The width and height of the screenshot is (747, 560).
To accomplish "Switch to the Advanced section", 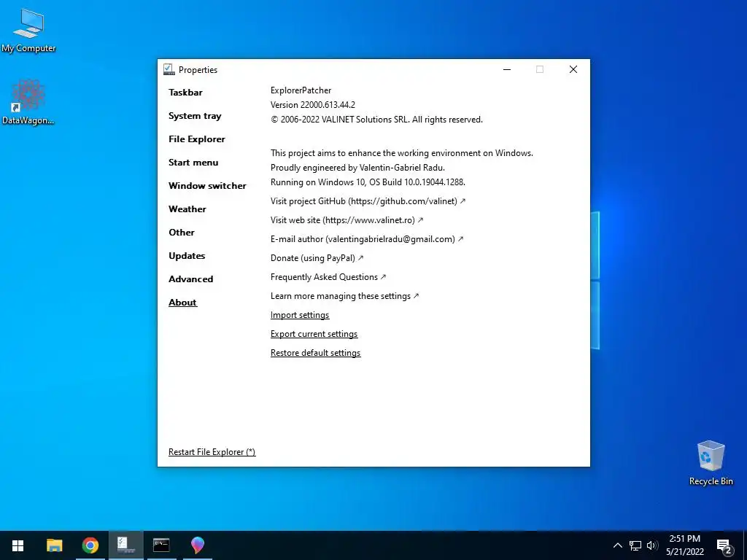I will point(190,279).
